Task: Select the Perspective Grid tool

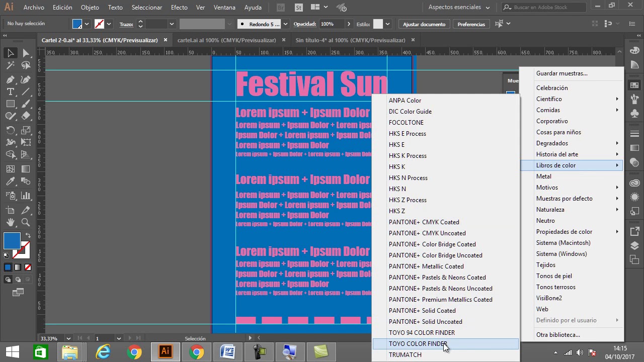Action: 26,155
